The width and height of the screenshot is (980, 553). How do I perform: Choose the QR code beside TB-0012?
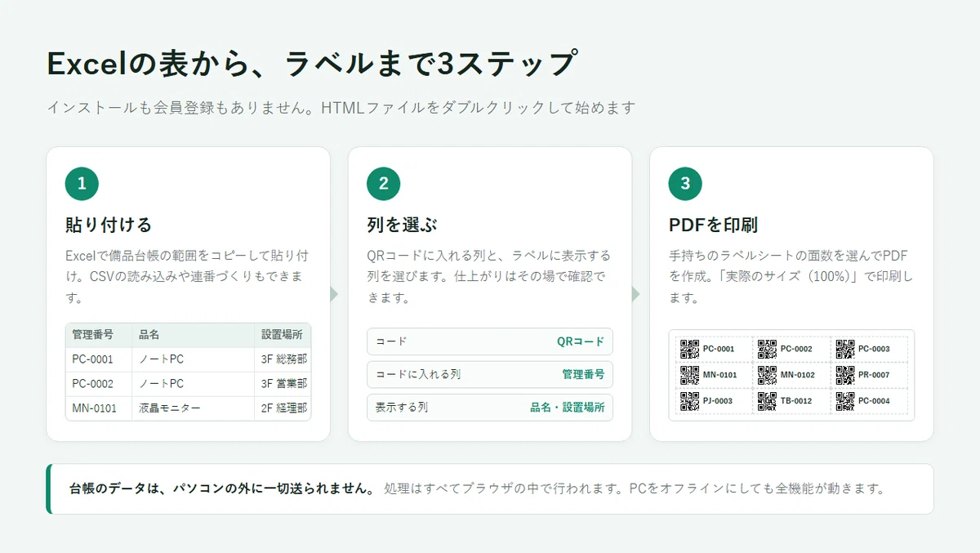(x=767, y=401)
